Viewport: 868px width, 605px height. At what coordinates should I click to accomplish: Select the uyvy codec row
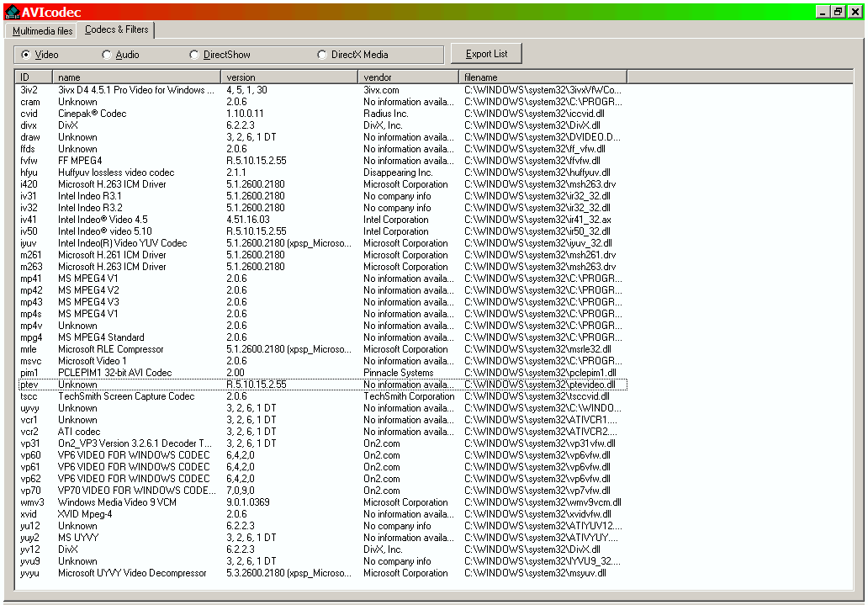click(x=321, y=408)
